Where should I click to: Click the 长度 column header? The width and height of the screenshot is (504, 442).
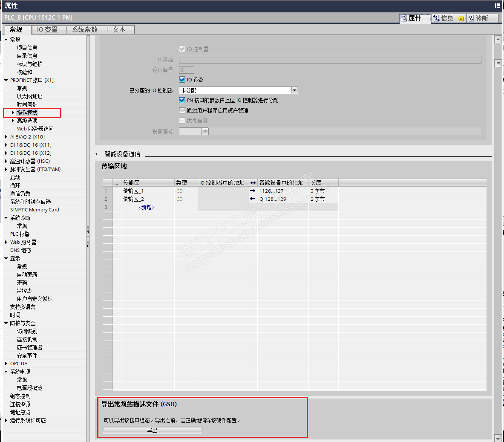(323, 183)
